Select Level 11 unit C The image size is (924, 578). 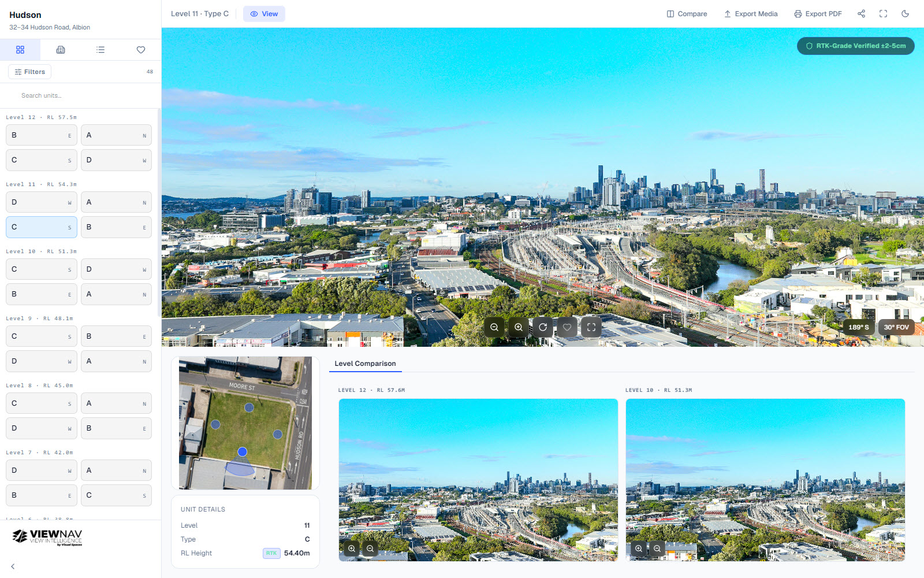[x=42, y=227]
